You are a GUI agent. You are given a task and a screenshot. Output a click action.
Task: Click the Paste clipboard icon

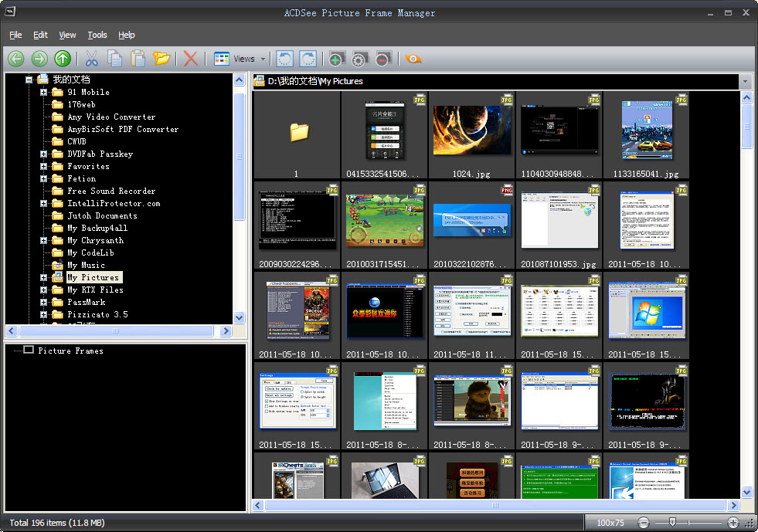click(x=138, y=59)
